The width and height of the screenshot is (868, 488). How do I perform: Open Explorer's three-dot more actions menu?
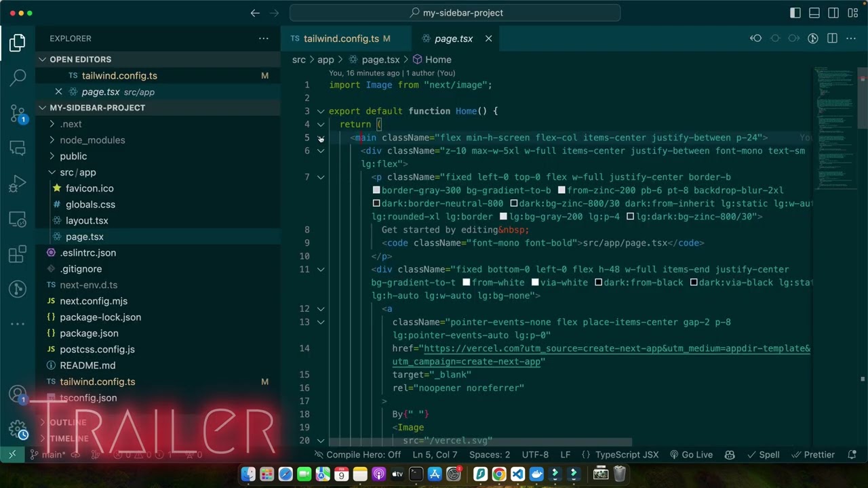pyautogui.click(x=264, y=39)
